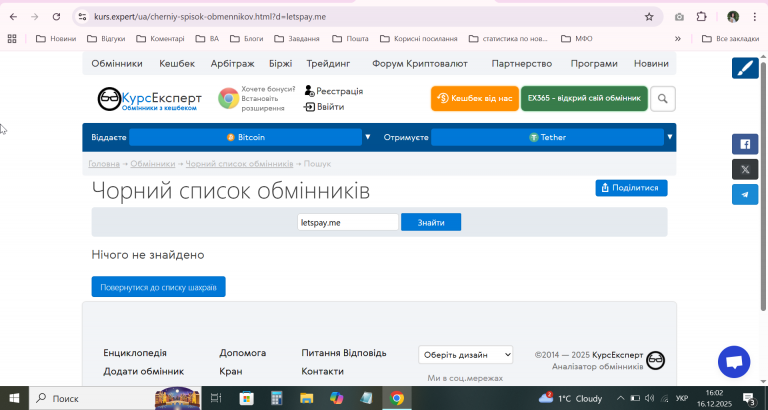Open Task View on the taskbar
The height and width of the screenshot is (410, 768).
pos(216,398)
